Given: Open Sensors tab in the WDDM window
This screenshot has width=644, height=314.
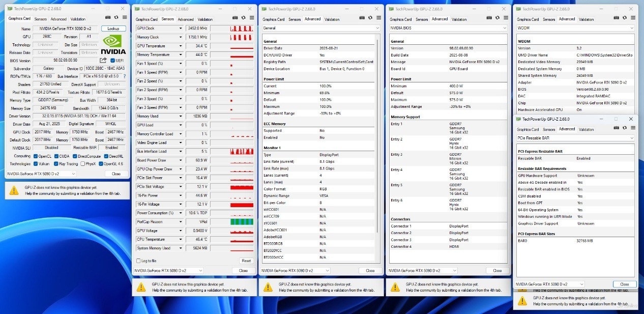Looking at the screenshot, I should pos(549,19).
